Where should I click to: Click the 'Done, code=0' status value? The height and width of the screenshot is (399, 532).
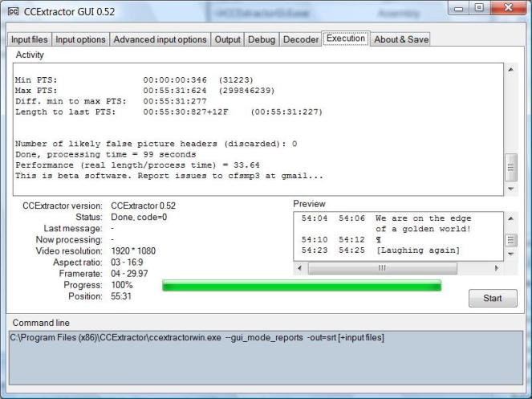[139, 217]
